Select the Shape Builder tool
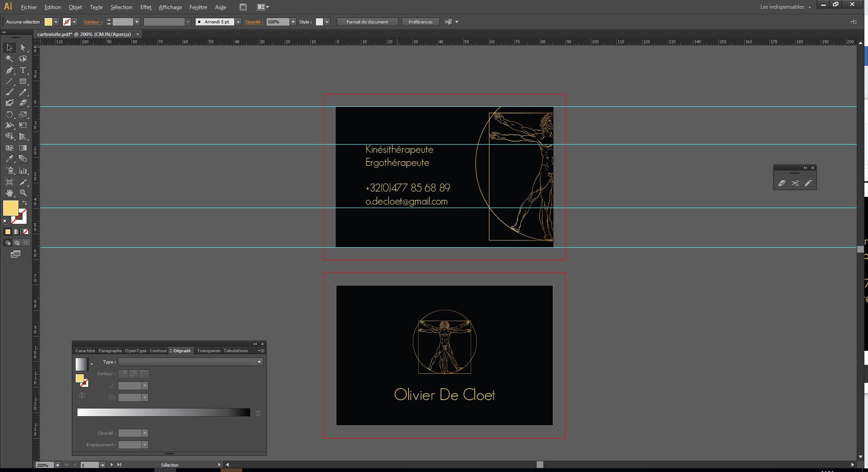Screen dimensions: 868x472 [9, 136]
